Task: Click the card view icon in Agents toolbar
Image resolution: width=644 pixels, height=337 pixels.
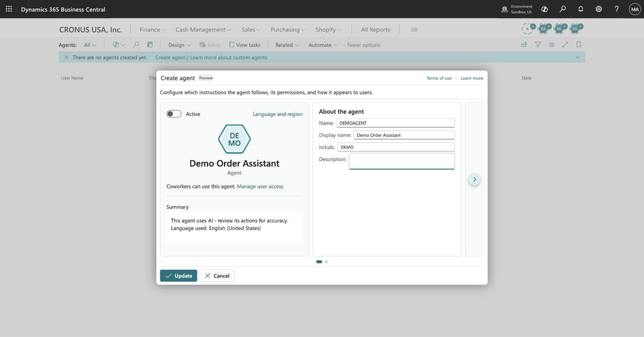Action: point(150,45)
